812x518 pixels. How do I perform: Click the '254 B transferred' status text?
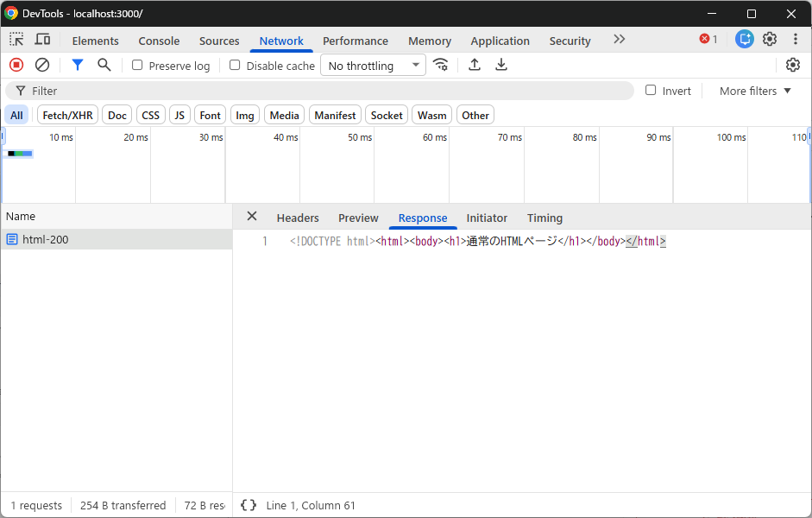click(x=123, y=506)
